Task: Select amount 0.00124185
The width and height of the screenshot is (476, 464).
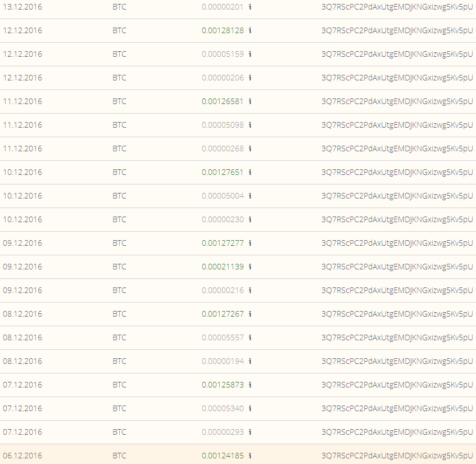Action: click(x=223, y=456)
